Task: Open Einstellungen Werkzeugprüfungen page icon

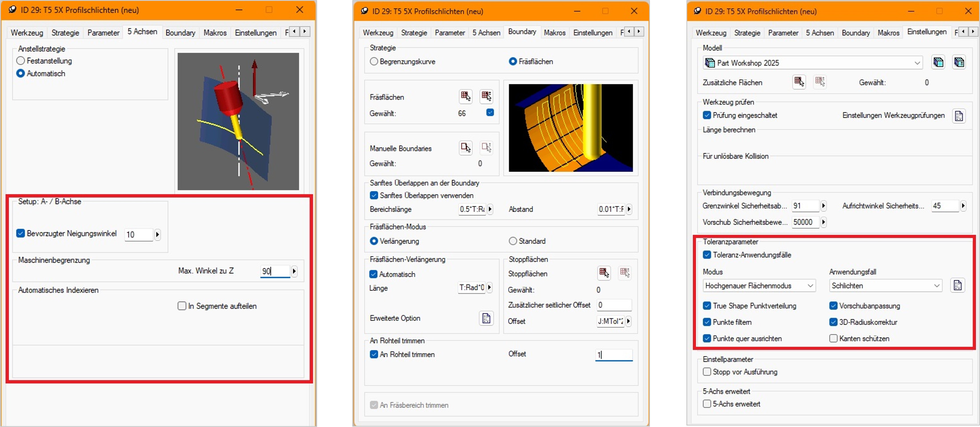Action: click(x=959, y=116)
